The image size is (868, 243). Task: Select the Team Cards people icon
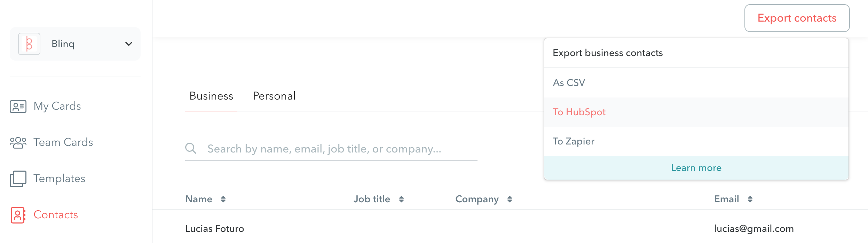click(x=18, y=142)
